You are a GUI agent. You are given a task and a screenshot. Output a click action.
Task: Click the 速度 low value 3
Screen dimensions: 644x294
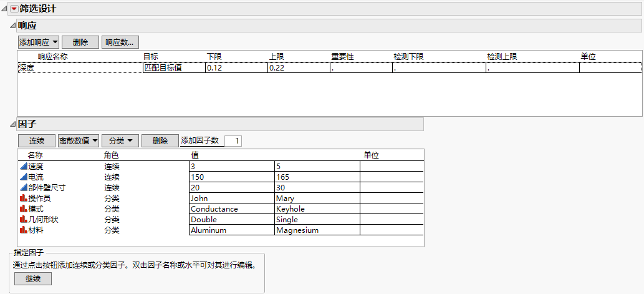click(x=232, y=167)
